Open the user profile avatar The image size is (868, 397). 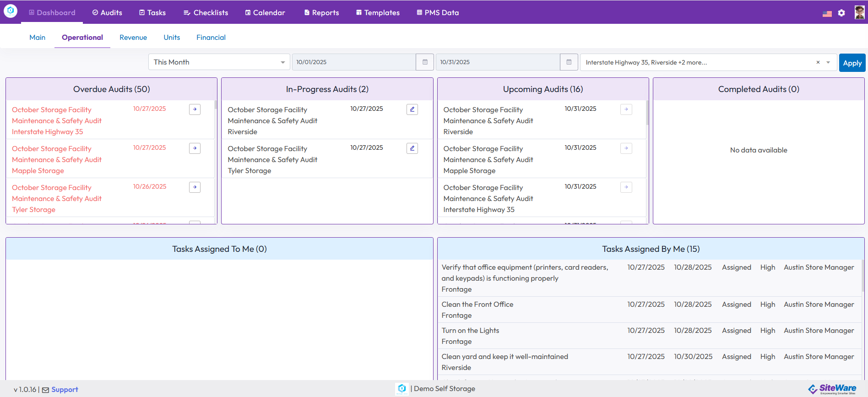(859, 12)
